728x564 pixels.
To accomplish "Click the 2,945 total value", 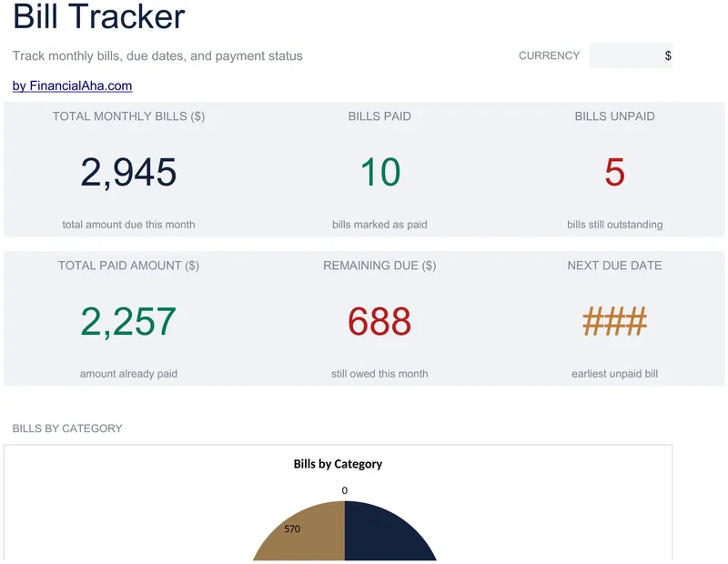I will (x=128, y=172).
